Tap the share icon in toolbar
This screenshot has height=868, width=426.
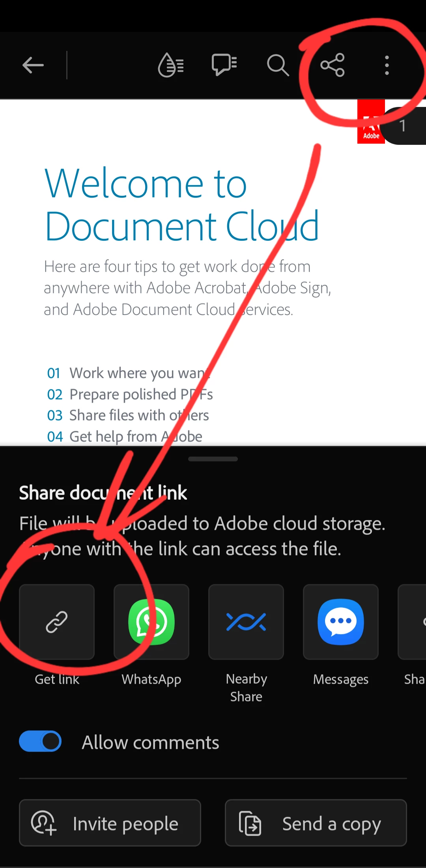[x=333, y=65]
